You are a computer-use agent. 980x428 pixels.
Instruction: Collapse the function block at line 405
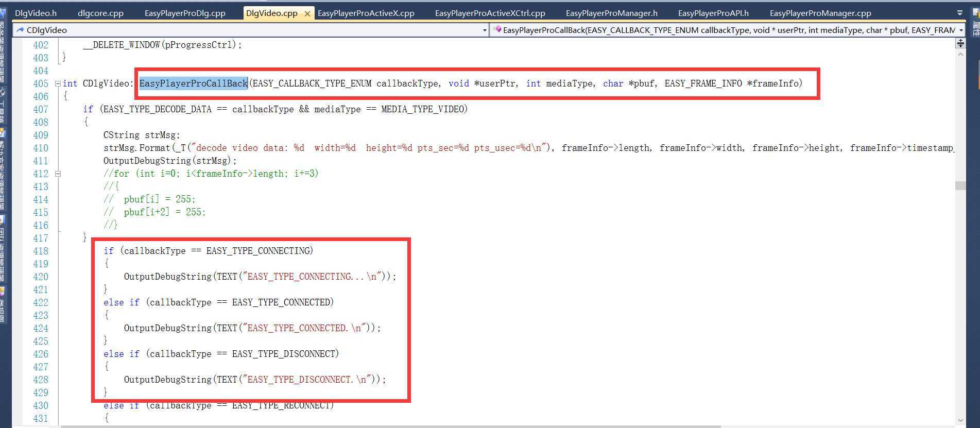click(58, 83)
